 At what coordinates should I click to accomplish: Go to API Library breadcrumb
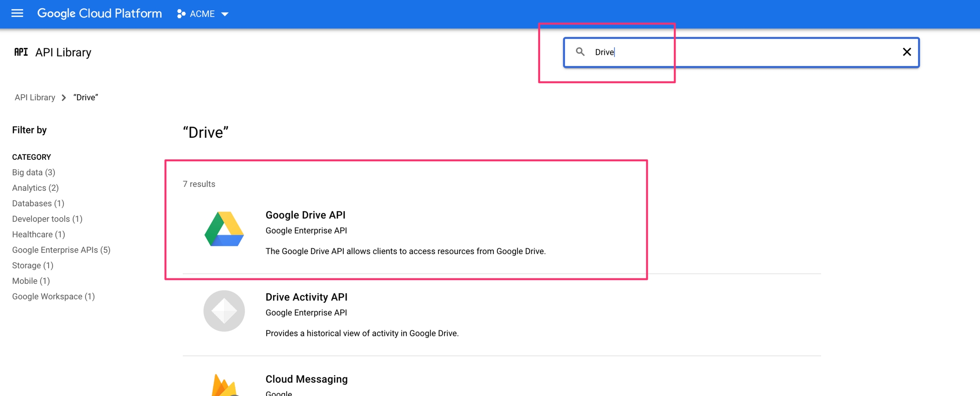point(35,97)
